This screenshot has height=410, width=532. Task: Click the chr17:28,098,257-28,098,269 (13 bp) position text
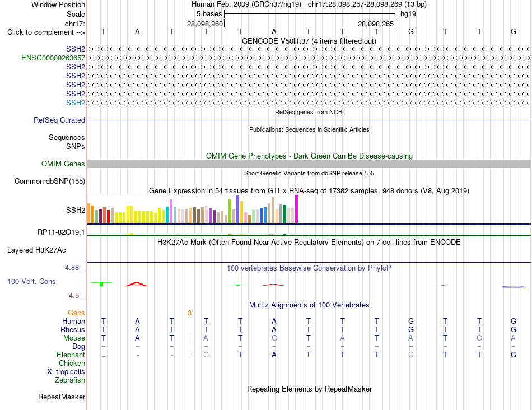[367, 4]
